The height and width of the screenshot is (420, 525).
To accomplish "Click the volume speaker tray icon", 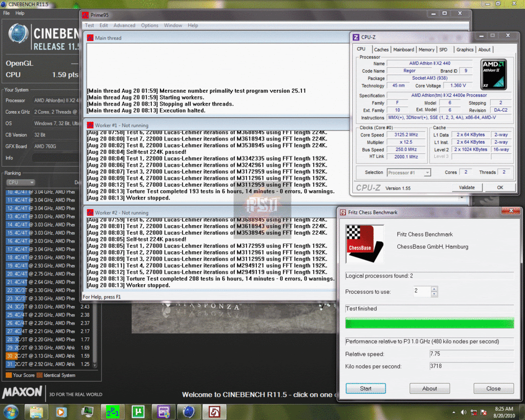I will click(x=463, y=412).
